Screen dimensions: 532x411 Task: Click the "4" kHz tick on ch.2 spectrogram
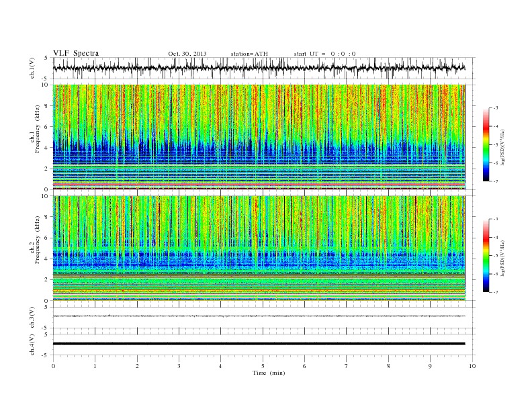[x=46, y=259]
